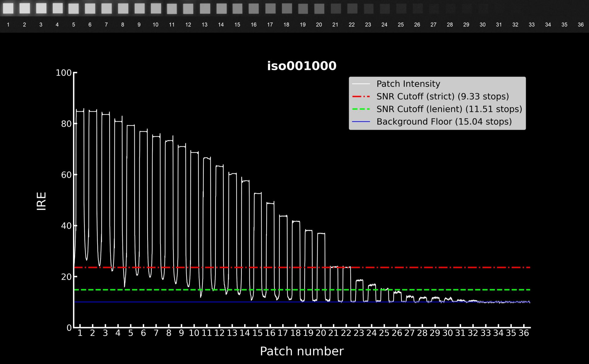589x364 pixels.
Task: Click the blue legend line sample
Action: click(361, 121)
